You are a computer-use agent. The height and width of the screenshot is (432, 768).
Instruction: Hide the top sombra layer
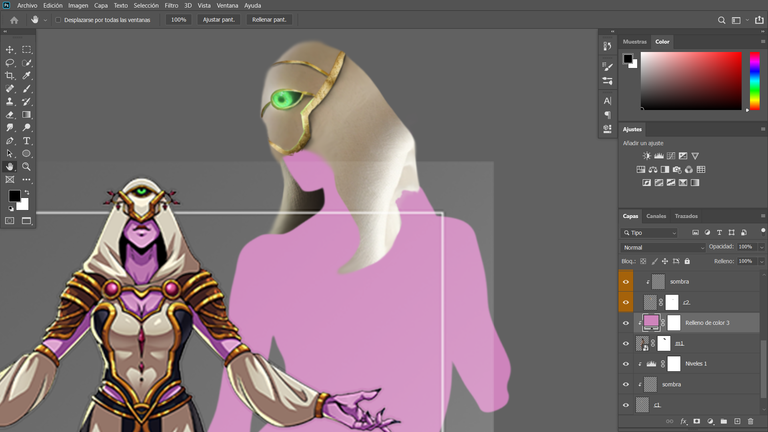point(625,282)
